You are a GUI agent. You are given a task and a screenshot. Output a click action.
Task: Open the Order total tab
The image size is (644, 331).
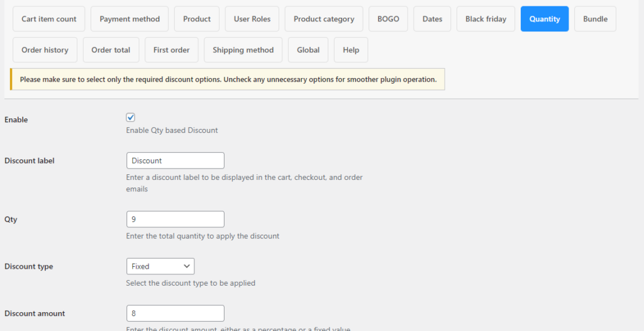click(111, 50)
